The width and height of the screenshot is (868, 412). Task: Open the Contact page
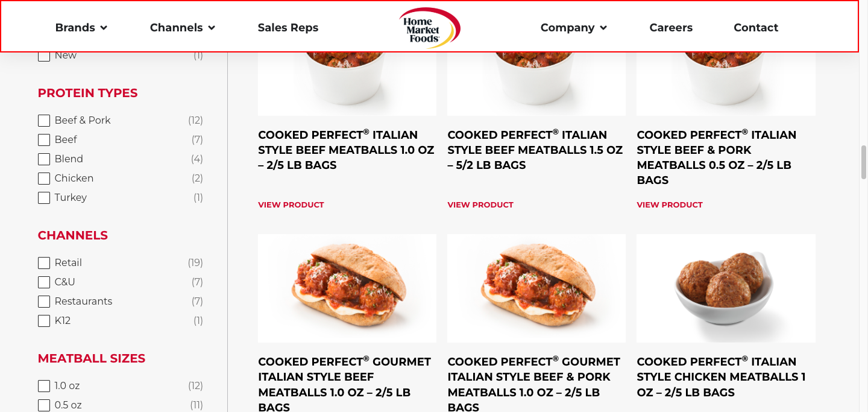[756, 28]
